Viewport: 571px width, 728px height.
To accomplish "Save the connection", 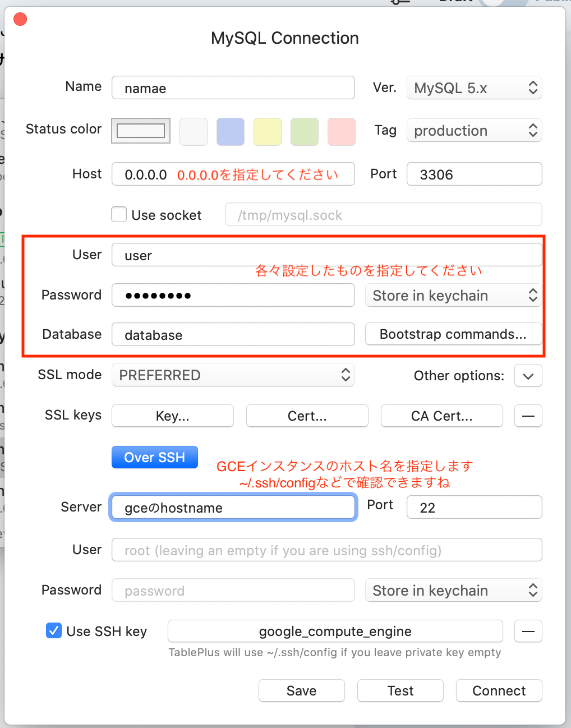I will pyautogui.click(x=302, y=690).
